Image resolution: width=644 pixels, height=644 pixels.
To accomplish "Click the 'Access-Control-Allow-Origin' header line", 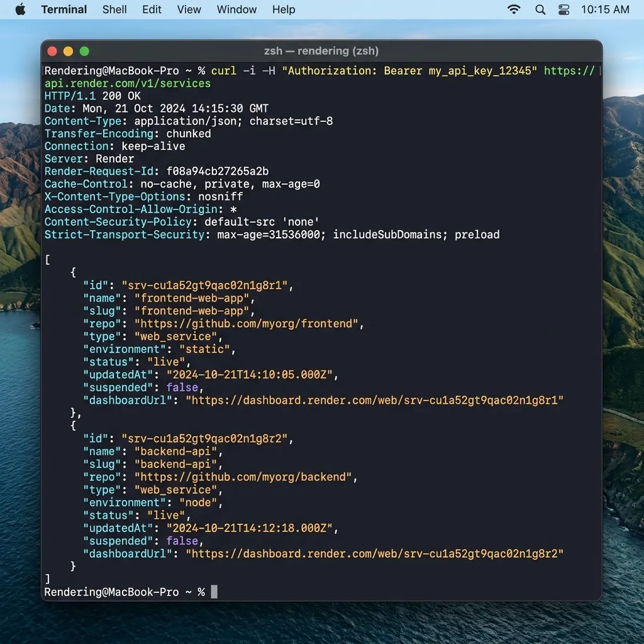I will [140, 209].
